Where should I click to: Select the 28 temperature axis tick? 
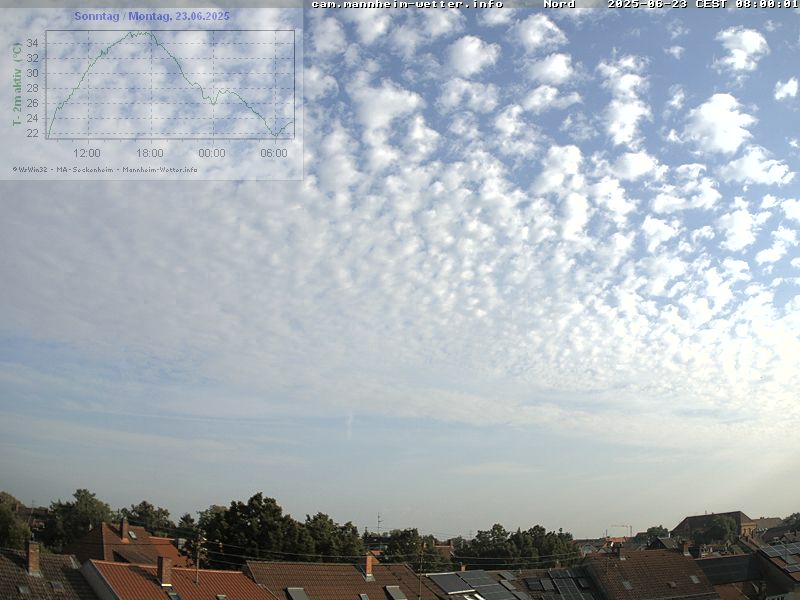point(32,88)
